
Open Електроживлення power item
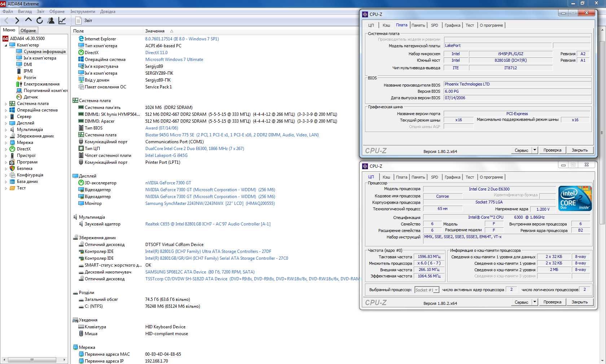pos(41,84)
